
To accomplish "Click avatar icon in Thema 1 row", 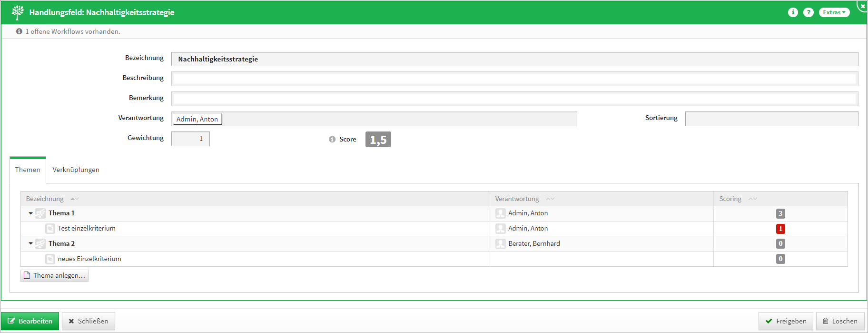I will [x=501, y=213].
